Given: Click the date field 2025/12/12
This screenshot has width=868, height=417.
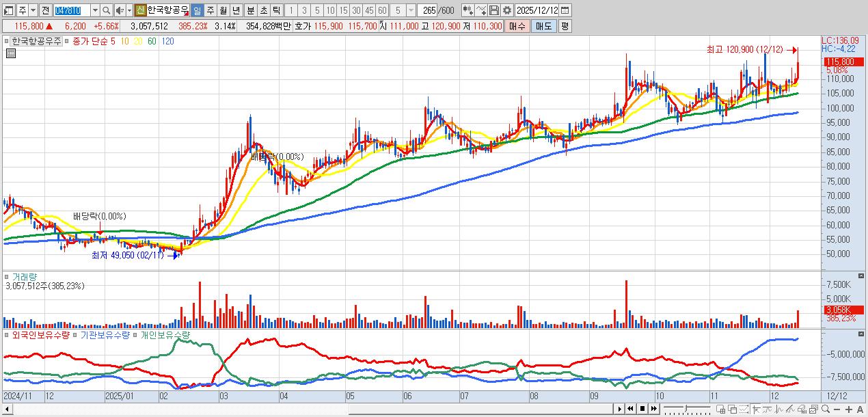Looking at the screenshot, I should coord(537,10).
